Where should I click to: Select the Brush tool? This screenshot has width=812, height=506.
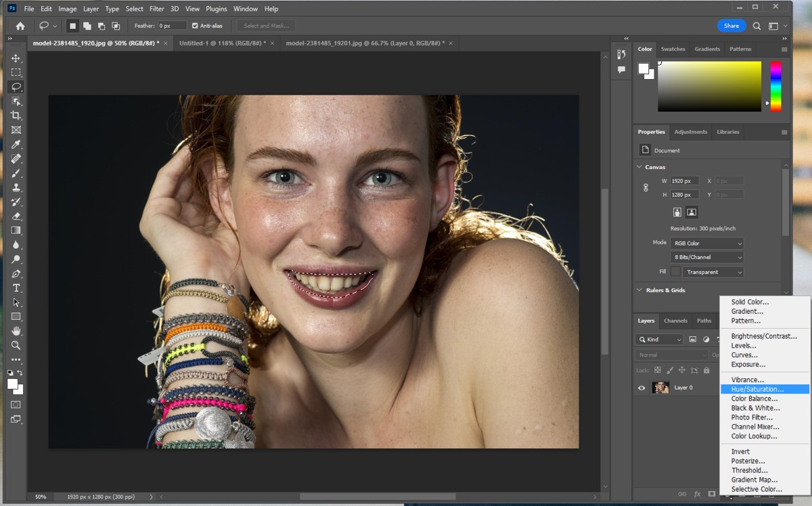(16, 173)
